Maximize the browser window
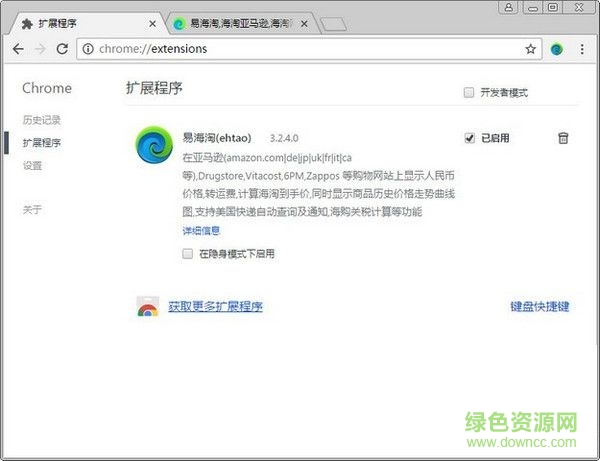 pyautogui.click(x=553, y=7)
